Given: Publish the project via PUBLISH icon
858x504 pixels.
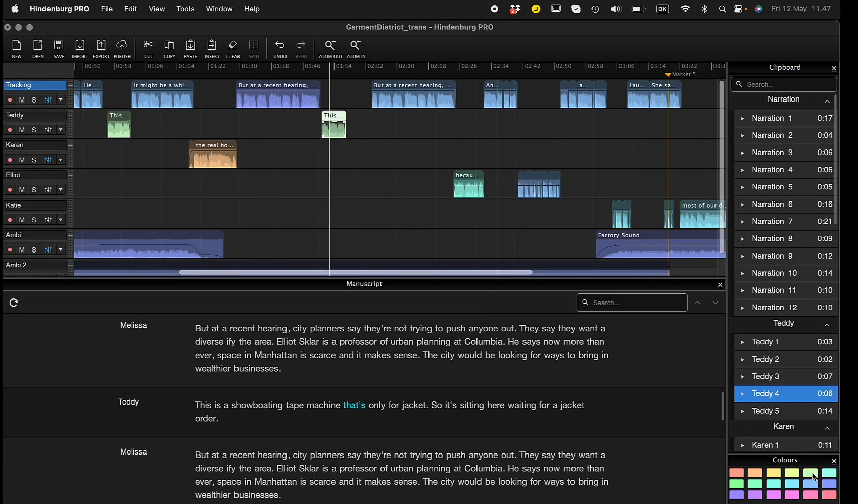Looking at the screenshot, I should click(122, 49).
